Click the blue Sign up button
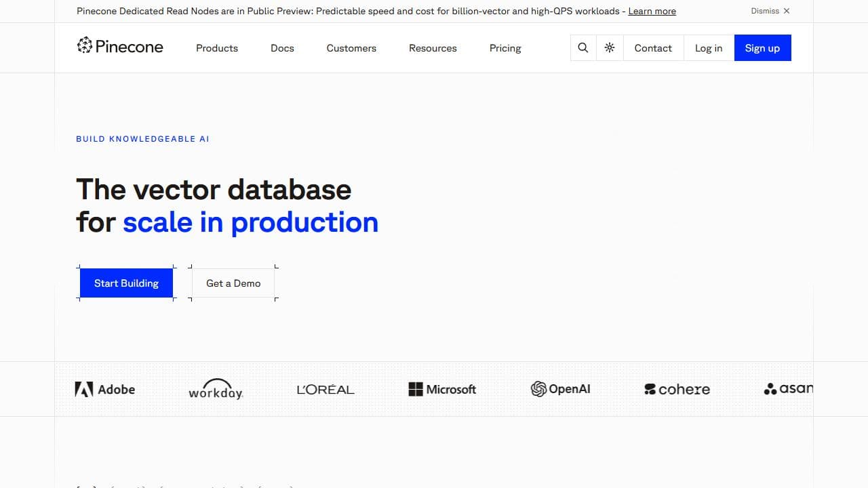Screen dimensions: 868x488 click(762, 48)
